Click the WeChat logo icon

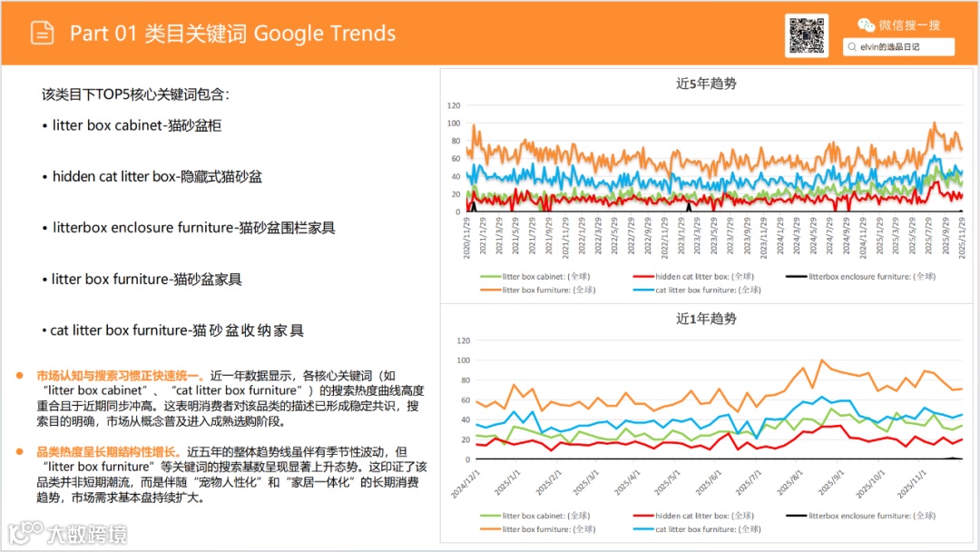point(866,25)
